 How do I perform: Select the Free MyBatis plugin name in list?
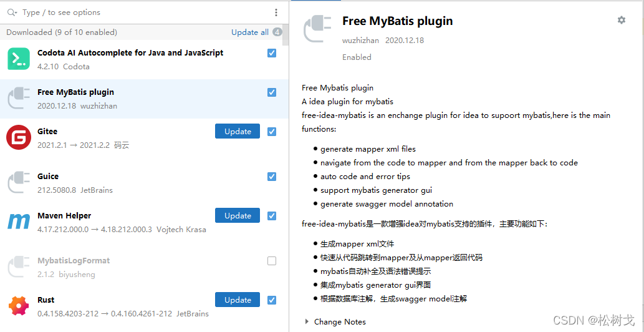(75, 92)
